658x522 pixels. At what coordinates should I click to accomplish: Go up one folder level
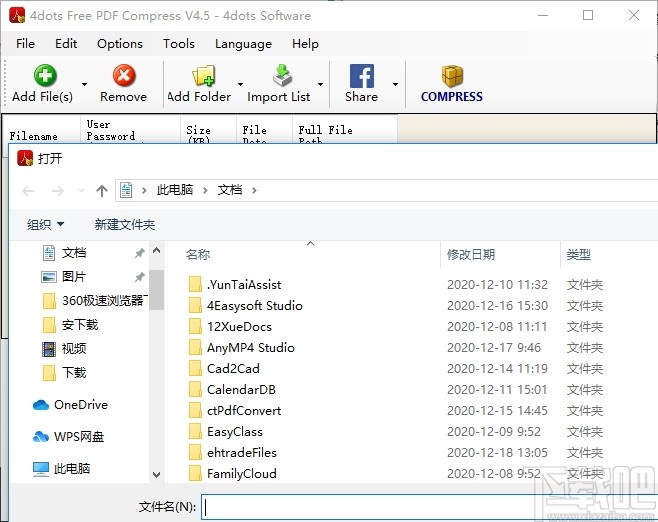coord(102,191)
